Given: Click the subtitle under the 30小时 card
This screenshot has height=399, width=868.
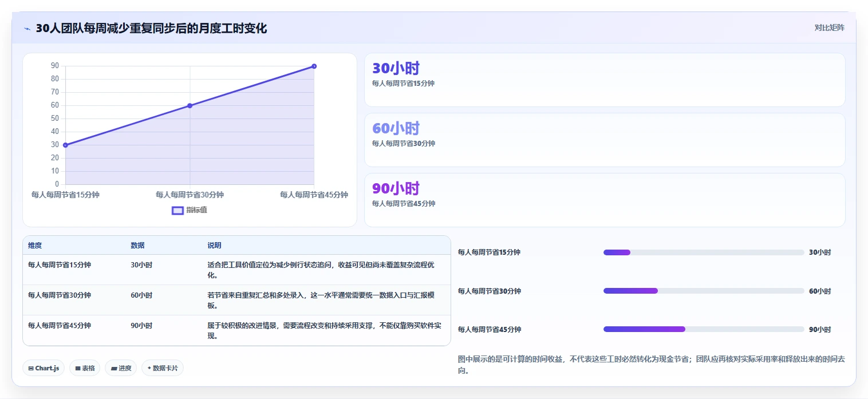Looking at the screenshot, I should 403,84.
